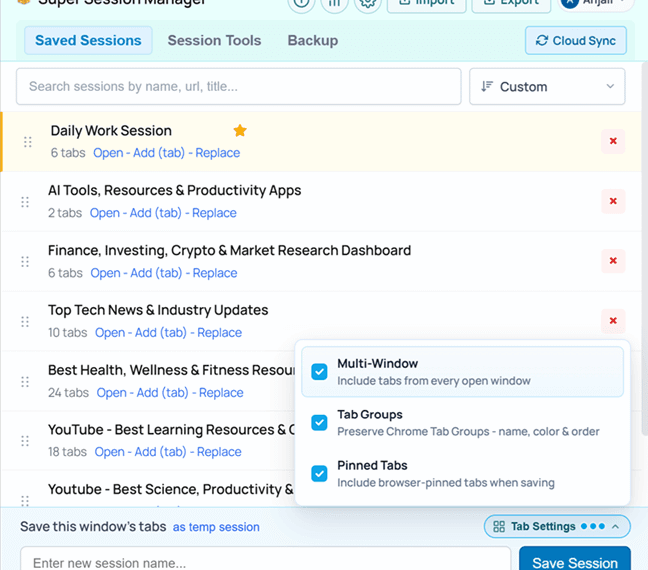The height and width of the screenshot is (570, 648).
Task: Click the 24 tabs count label
Action: pos(69,392)
